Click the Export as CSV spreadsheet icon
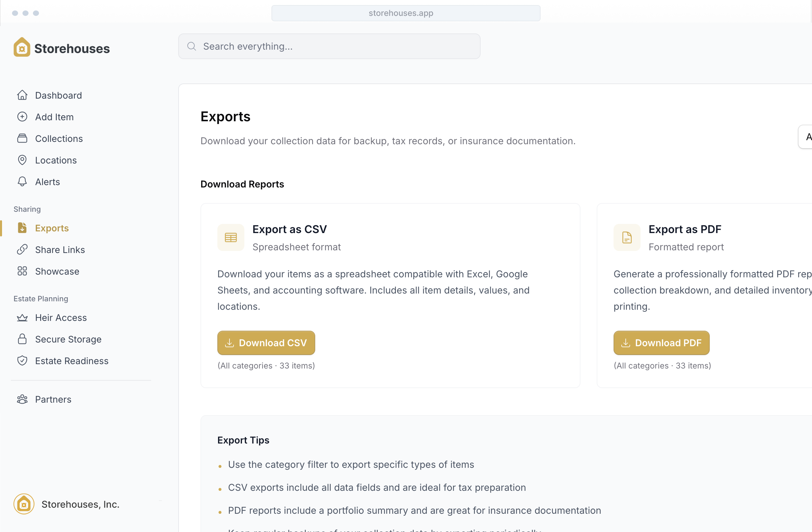 (231, 238)
